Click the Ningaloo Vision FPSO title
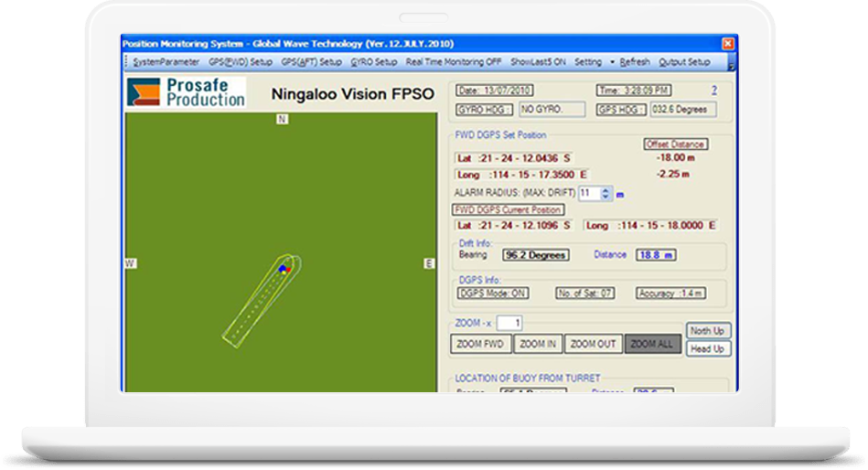Image resolution: width=868 pixels, height=470 pixels. tap(353, 94)
